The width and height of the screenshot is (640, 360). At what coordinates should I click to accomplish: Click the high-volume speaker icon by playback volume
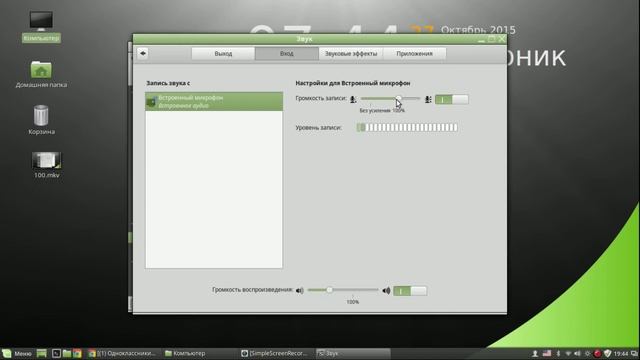pyautogui.click(x=386, y=291)
